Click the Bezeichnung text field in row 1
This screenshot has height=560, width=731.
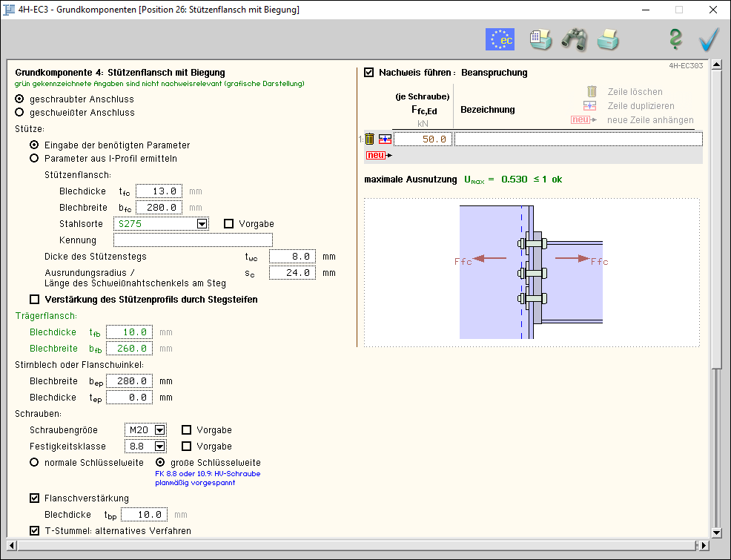click(578, 139)
